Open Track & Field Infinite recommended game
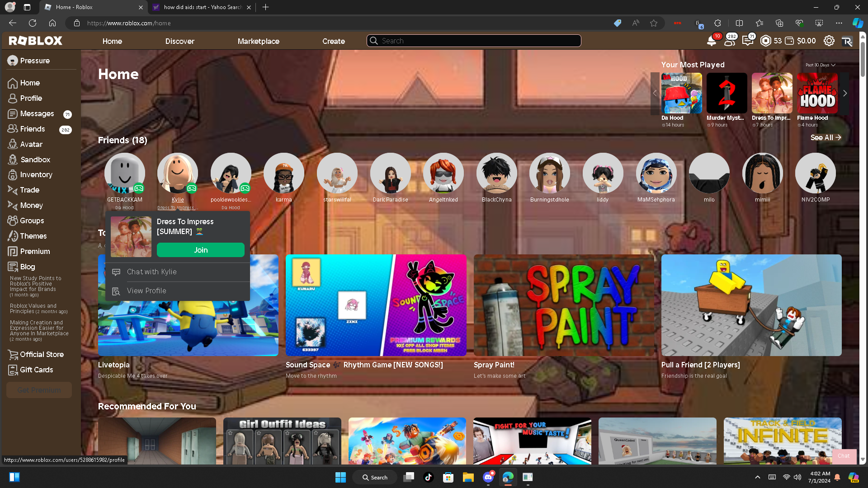The height and width of the screenshot is (488, 868). coord(783,441)
